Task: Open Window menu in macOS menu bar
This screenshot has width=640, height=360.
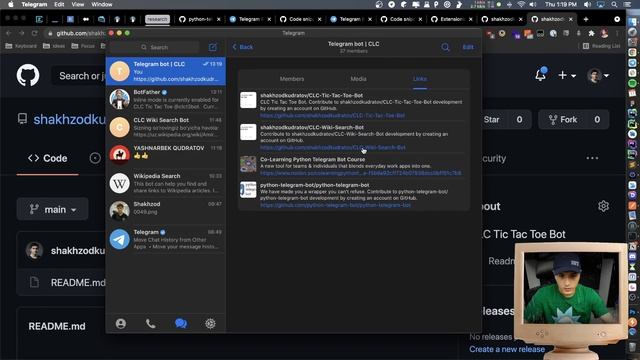Action: point(102,4)
